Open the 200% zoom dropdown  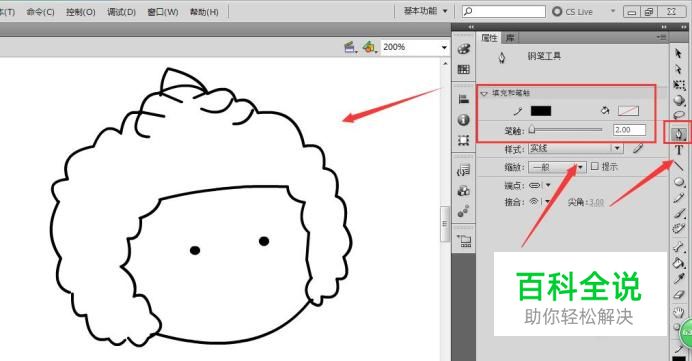[x=444, y=47]
